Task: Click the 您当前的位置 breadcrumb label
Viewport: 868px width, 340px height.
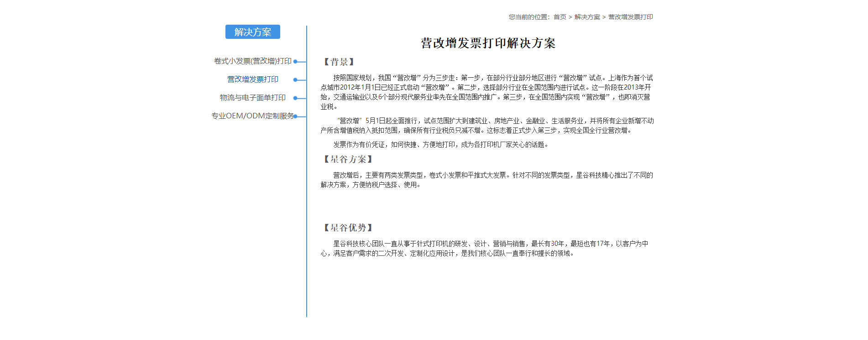Action: click(529, 17)
